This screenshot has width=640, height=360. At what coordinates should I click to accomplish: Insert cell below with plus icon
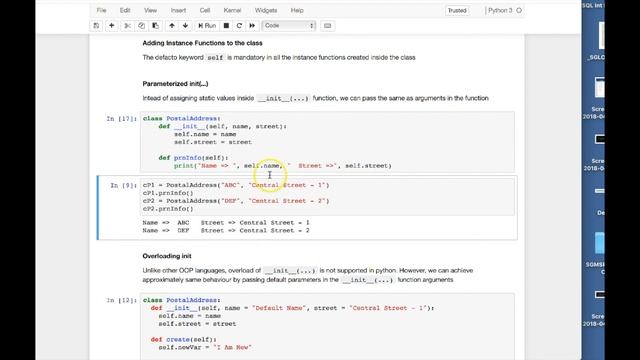(x=111, y=26)
